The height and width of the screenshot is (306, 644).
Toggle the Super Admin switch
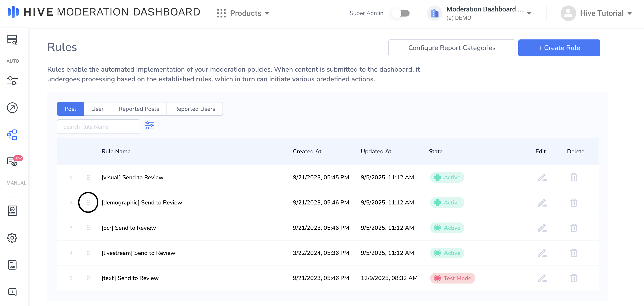tap(401, 13)
